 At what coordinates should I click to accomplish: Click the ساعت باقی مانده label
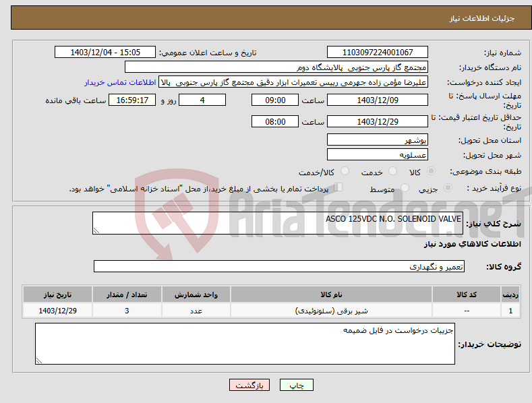(76, 101)
